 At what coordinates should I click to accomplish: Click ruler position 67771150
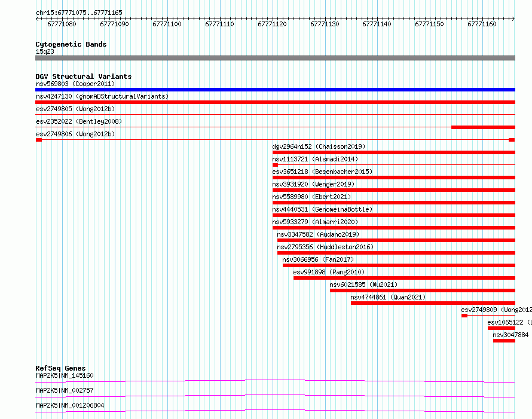click(430, 24)
